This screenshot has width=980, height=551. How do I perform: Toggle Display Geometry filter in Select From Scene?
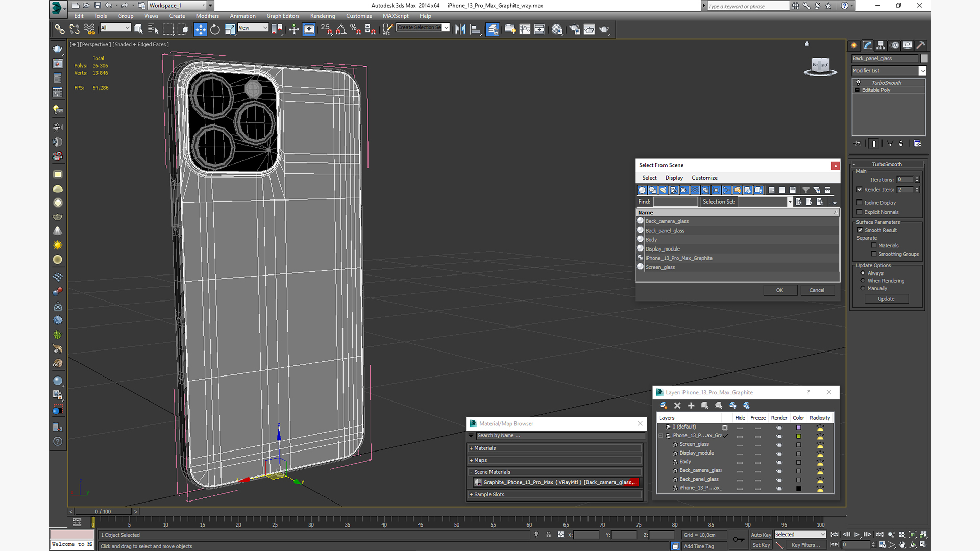(642, 190)
